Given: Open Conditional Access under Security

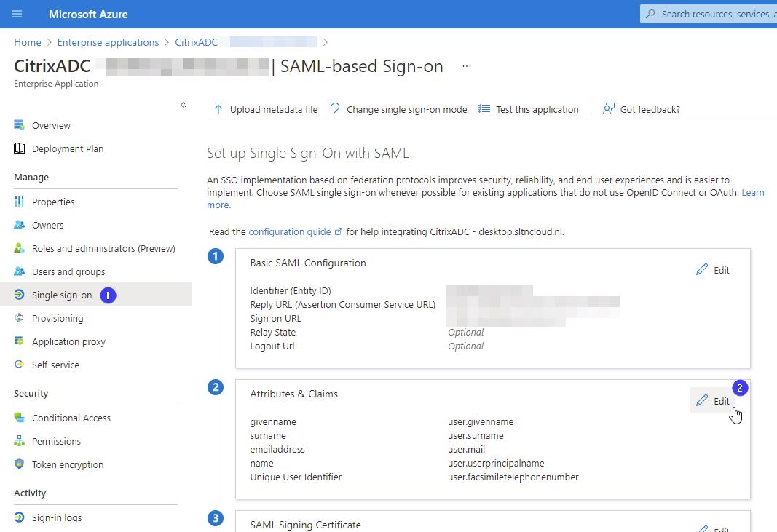Looking at the screenshot, I should [71, 418].
